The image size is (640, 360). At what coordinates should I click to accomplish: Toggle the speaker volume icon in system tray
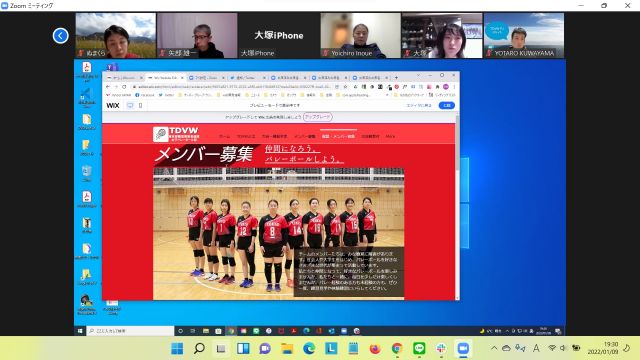click(x=563, y=348)
